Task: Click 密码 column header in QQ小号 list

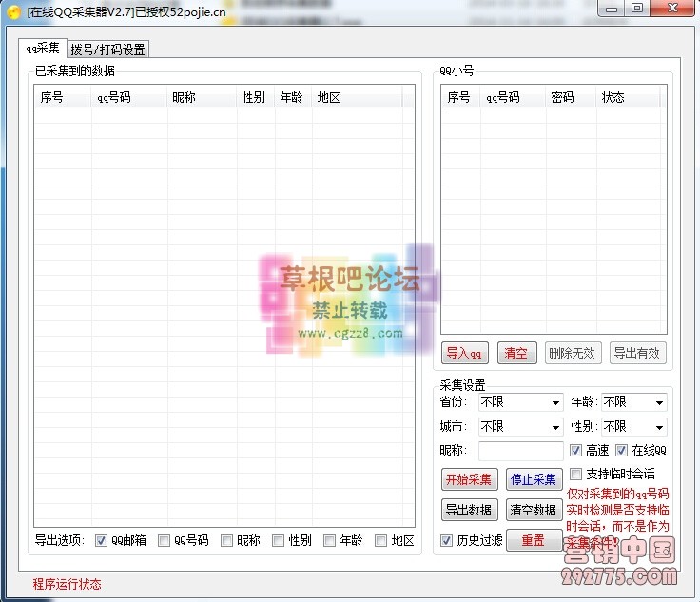Action: (x=571, y=97)
